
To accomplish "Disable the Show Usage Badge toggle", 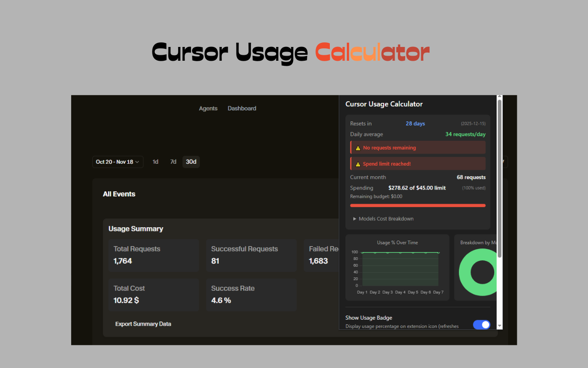I will (481, 324).
